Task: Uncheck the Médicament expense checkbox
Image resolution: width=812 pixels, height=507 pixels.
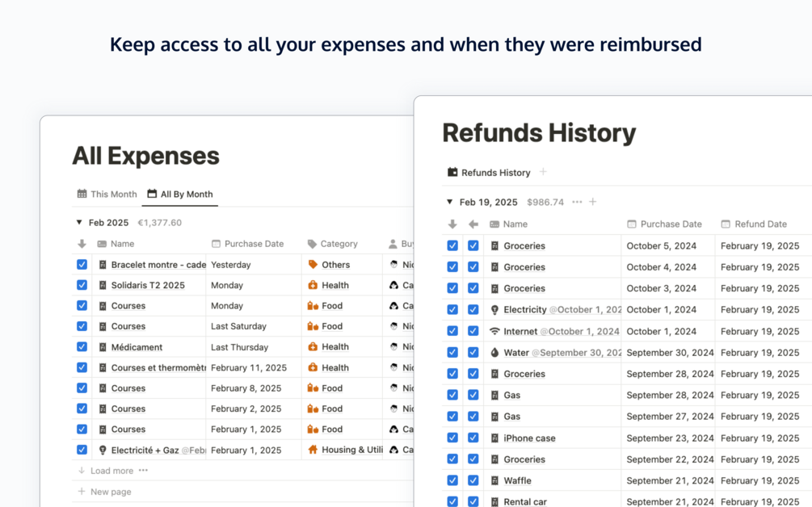Action: tap(82, 347)
